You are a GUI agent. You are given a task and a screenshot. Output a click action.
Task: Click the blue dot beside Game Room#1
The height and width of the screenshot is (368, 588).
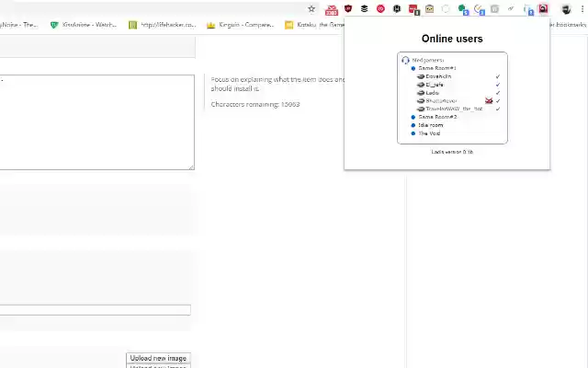coord(413,68)
